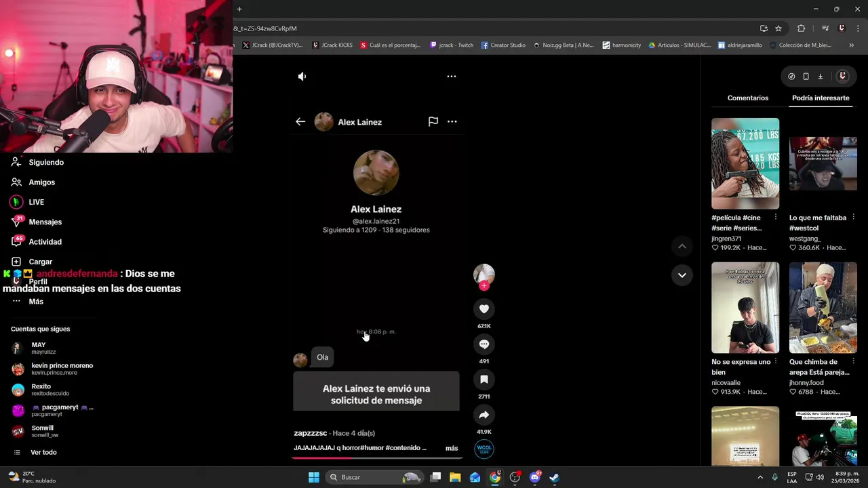The width and height of the screenshot is (868, 488).
Task: Click the mobile phone icon in floating toolbar
Action: [x=806, y=77]
